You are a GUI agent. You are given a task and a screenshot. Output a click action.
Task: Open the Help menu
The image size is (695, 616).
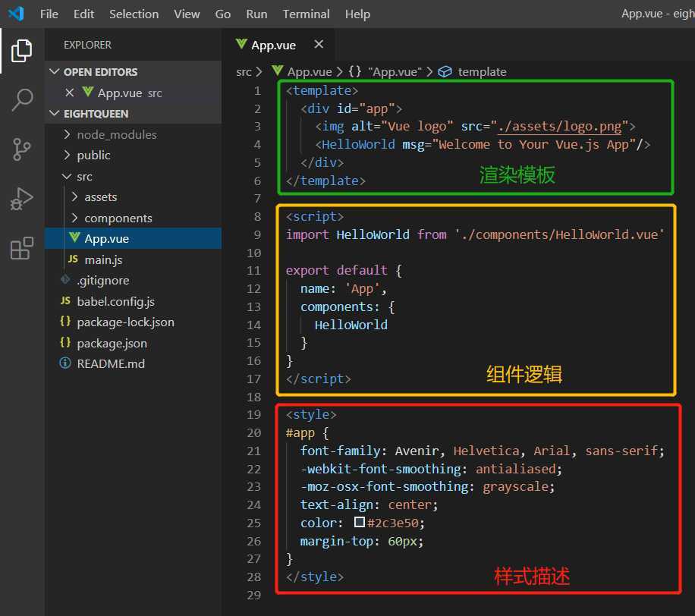click(357, 14)
